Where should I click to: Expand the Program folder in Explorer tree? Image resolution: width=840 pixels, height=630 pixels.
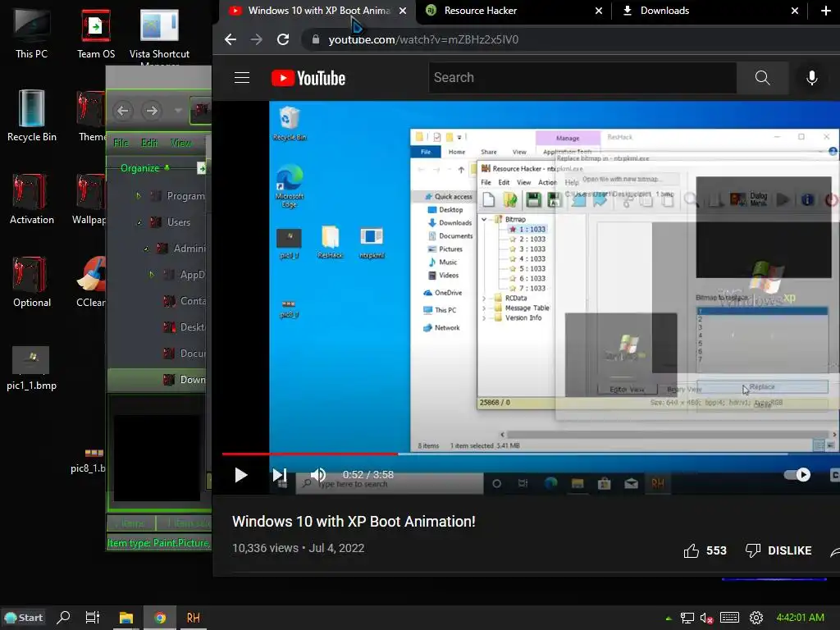coord(138,196)
